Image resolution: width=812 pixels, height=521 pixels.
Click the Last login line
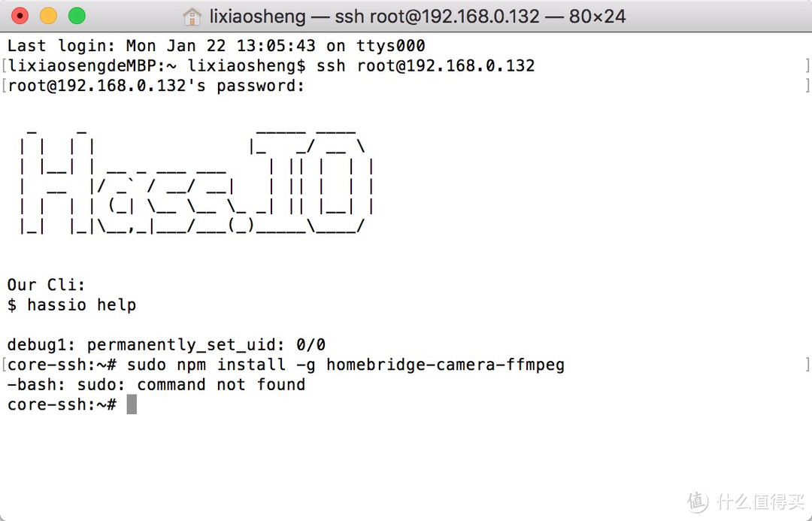[216, 46]
